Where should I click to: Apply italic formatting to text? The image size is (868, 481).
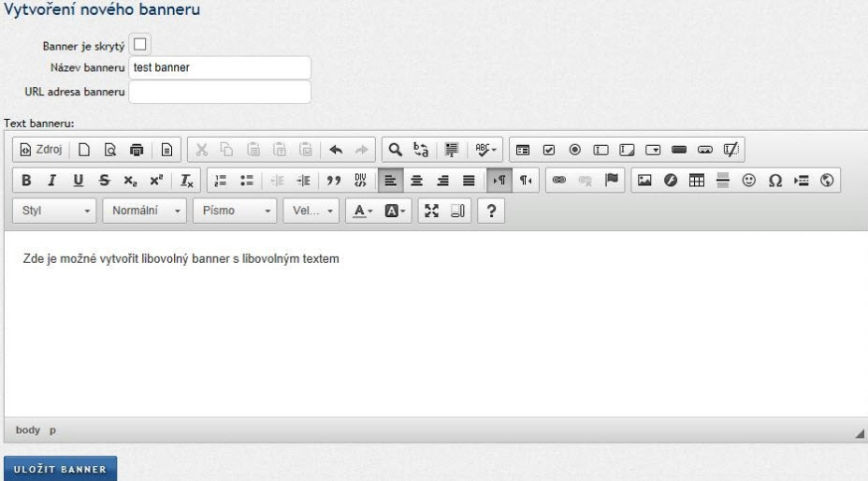pyautogui.click(x=52, y=181)
